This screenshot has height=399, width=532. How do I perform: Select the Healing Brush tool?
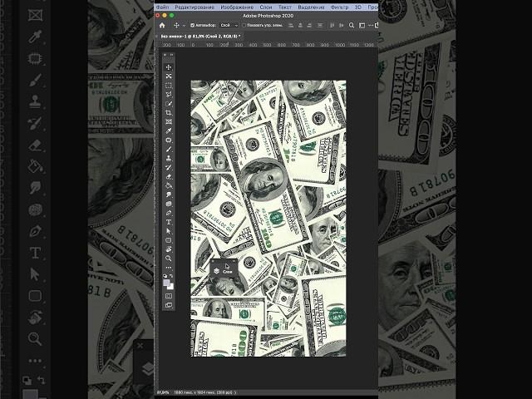(x=169, y=140)
